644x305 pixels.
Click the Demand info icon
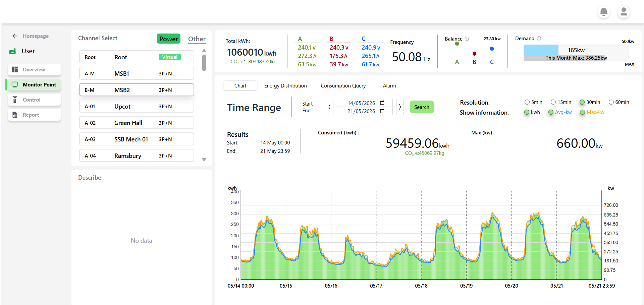click(x=539, y=39)
